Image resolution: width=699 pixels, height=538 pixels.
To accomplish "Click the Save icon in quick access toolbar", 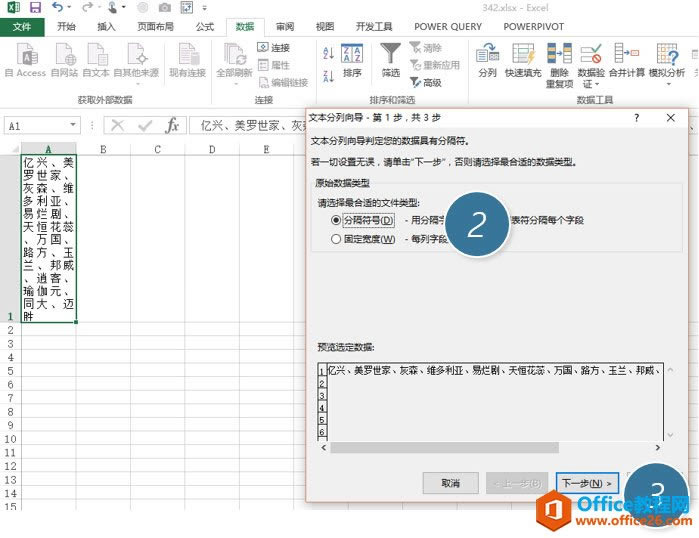I will click(36, 8).
